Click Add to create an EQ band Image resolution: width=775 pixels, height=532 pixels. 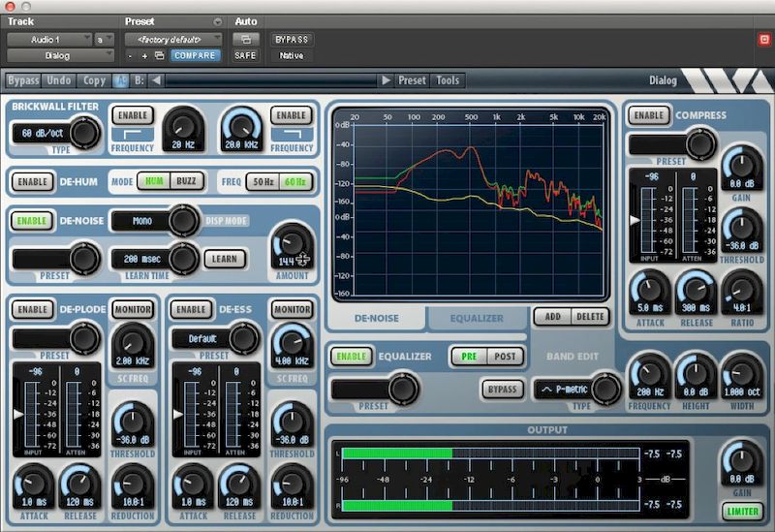(x=551, y=317)
